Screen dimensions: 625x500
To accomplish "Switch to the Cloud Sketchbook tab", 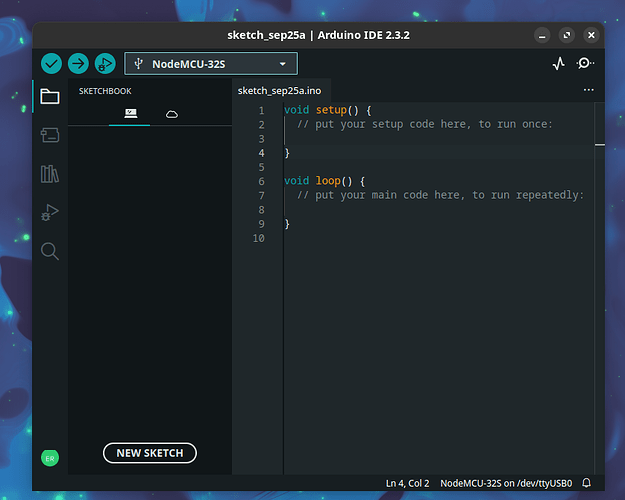I will pyautogui.click(x=172, y=114).
